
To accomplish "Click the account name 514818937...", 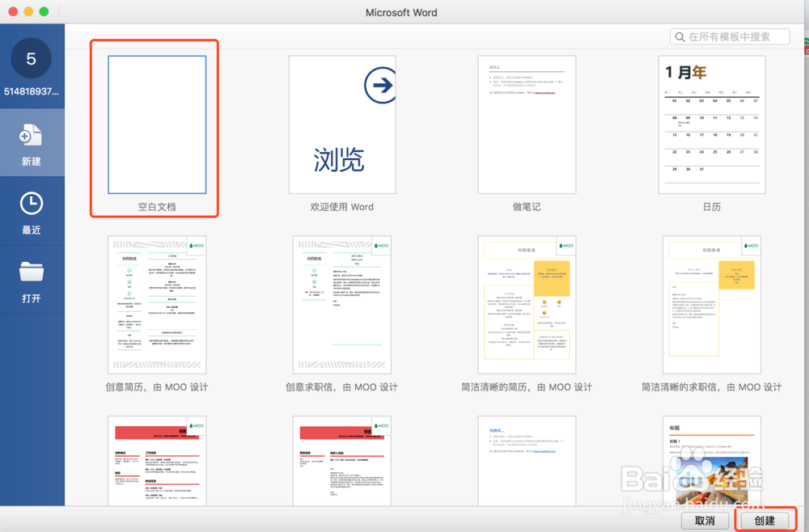I will coord(31,91).
